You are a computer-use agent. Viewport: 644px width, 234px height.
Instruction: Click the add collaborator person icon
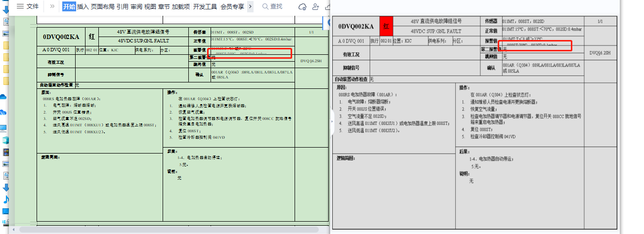316,6
